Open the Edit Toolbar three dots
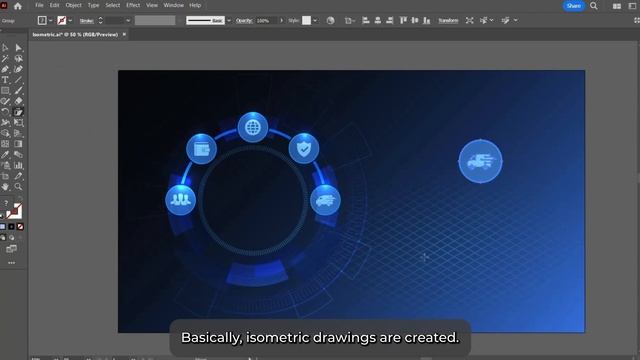The height and width of the screenshot is (360, 640). [11, 263]
